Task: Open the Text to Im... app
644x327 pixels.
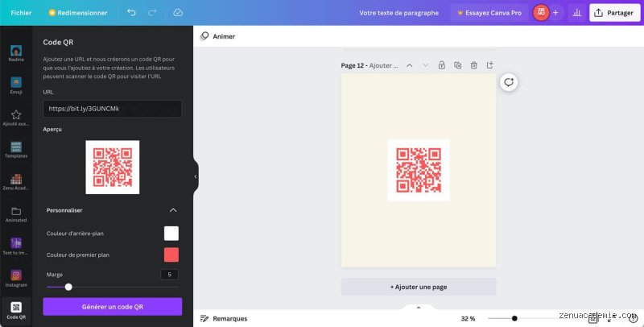Action: click(16, 246)
